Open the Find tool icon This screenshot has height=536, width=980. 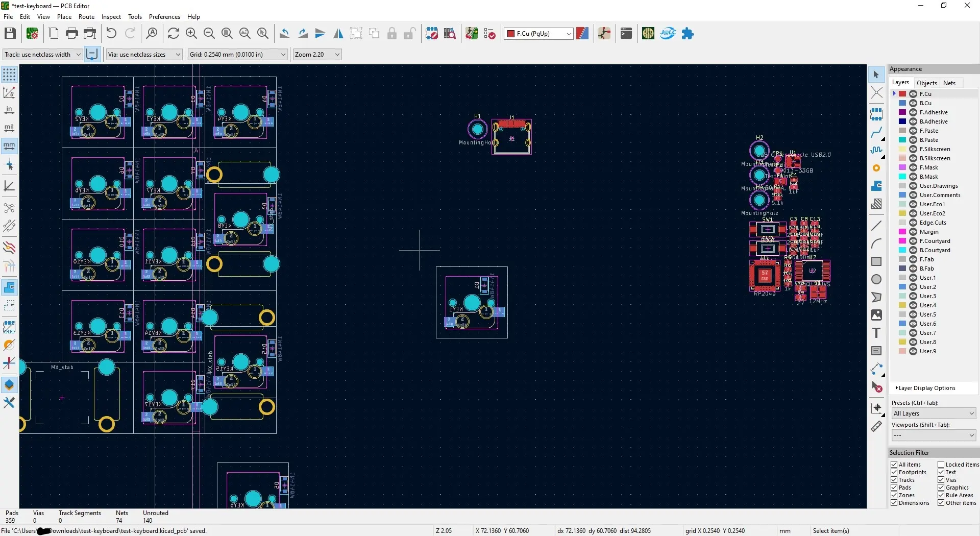(152, 34)
